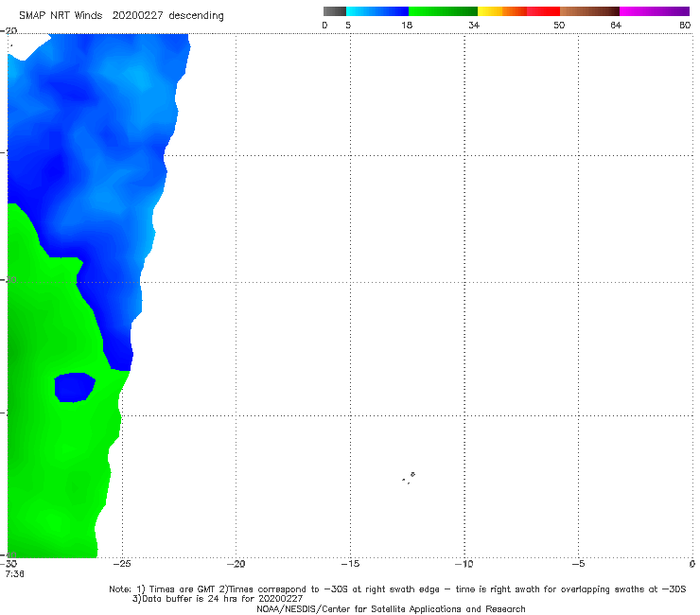The height and width of the screenshot is (615, 700).
Task: Click the yellow-orange segment of the colorbar
Action: click(502, 11)
